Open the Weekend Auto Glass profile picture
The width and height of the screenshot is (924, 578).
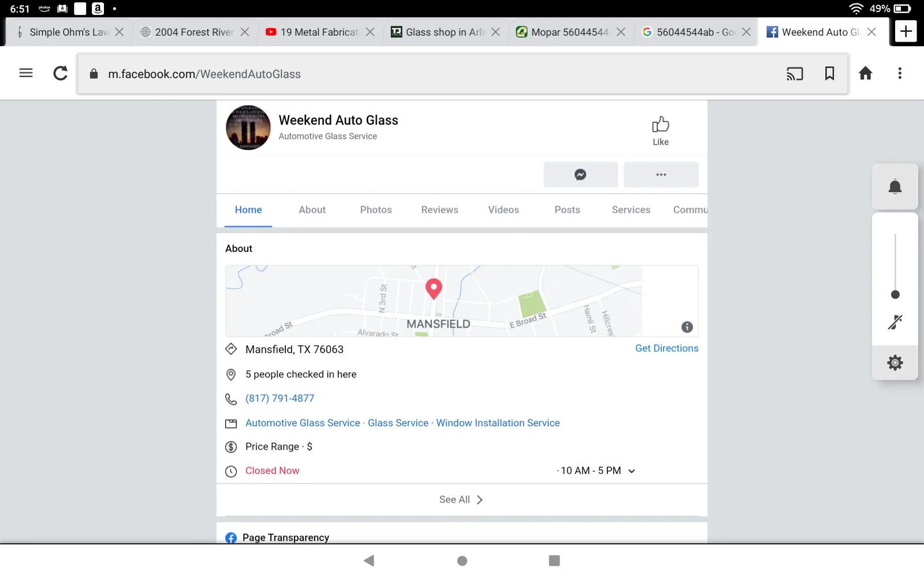[x=248, y=128]
